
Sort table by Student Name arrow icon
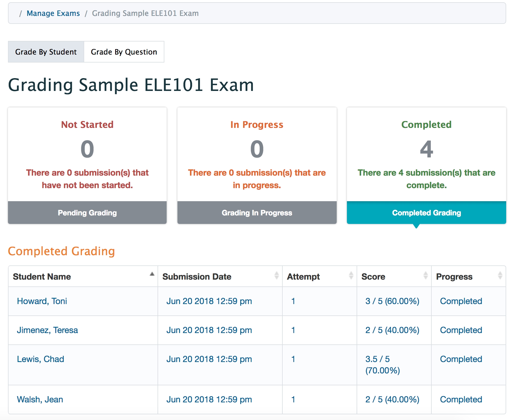click(152, 274)
